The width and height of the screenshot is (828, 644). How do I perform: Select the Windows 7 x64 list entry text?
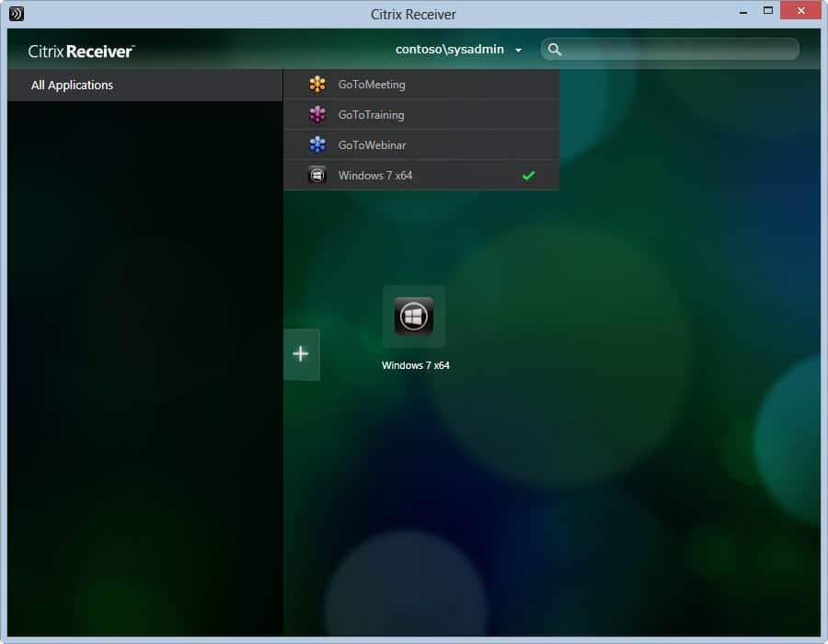375,175
